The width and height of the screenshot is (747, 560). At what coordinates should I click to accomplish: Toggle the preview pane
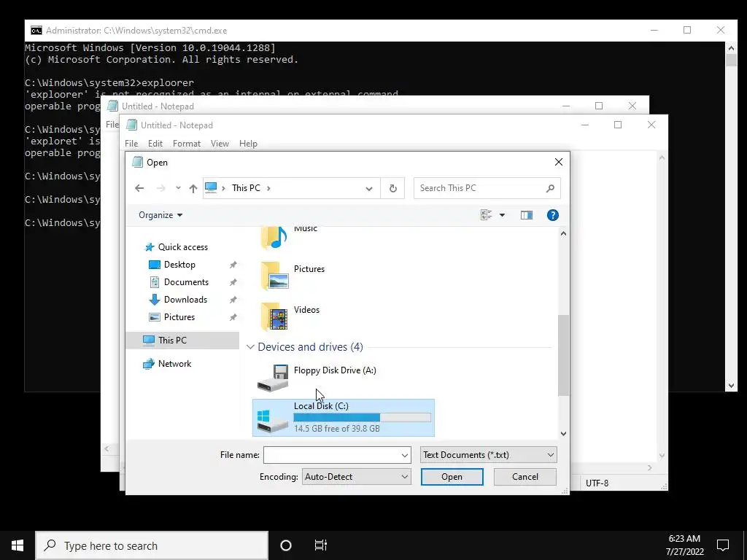[527, 215]
